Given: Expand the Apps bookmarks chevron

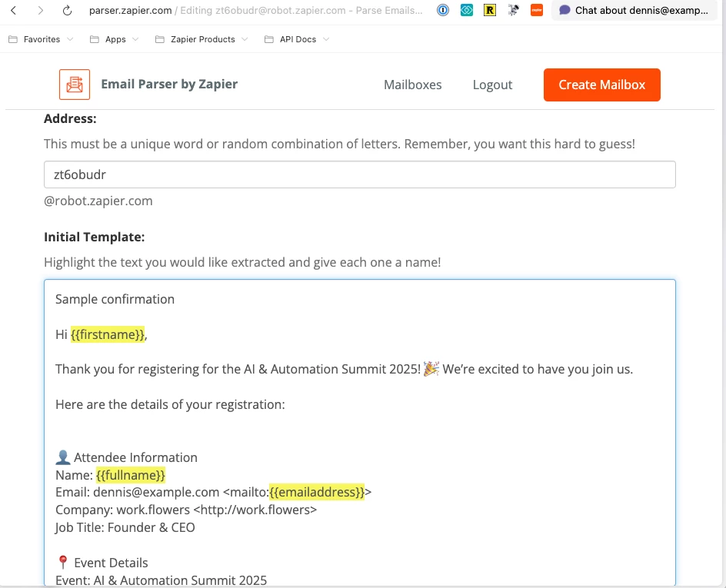Looking at the screenshot, I should coord(135,39).
